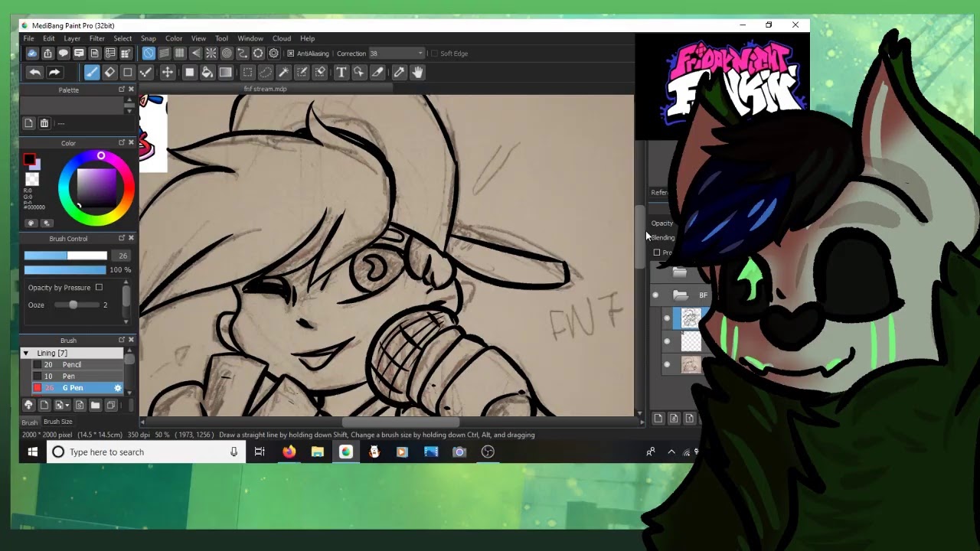Open Correction value dropdown

420,54
